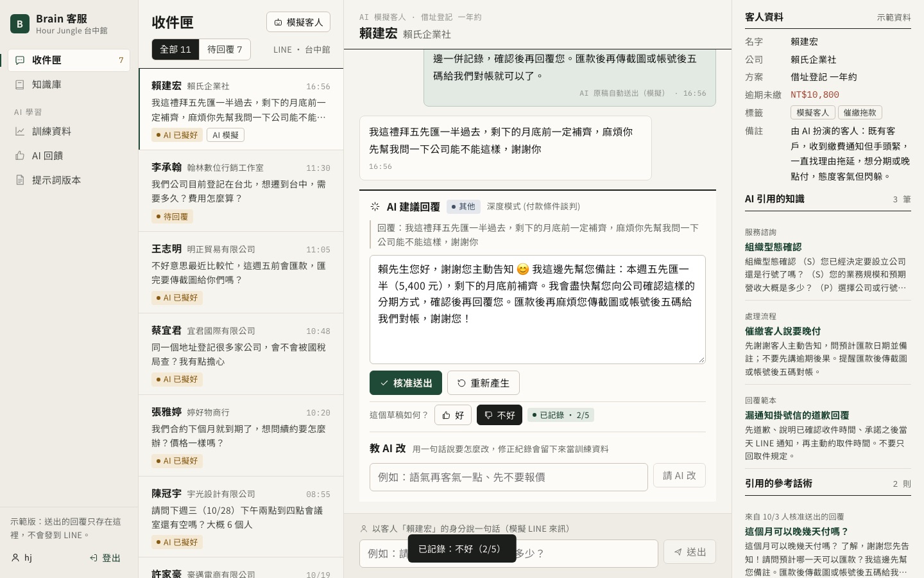Click the 已記錄 2/5 status badge
924x578 pixels.
click(x=561, y=415)
